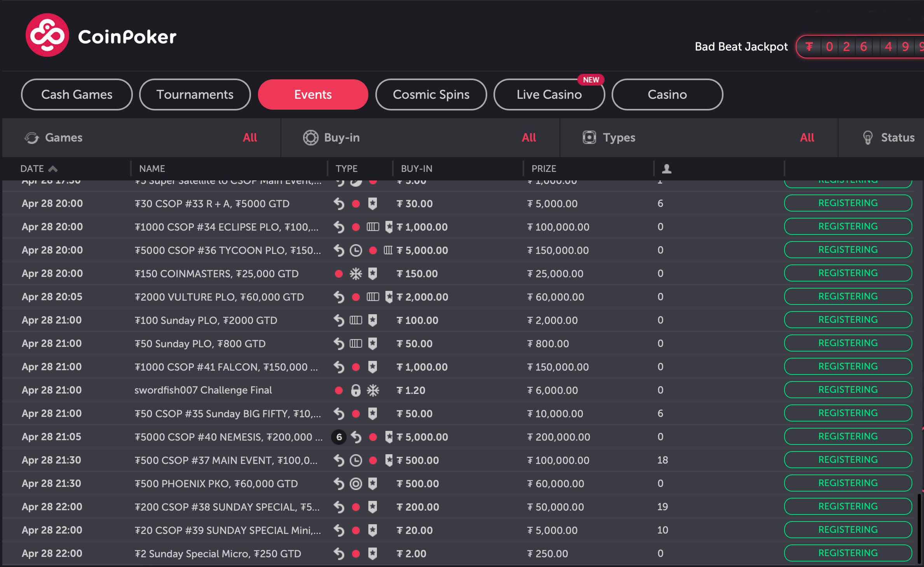924x567 pixels.
Task: Open the Live Casino tab
Action: (549, 94)
